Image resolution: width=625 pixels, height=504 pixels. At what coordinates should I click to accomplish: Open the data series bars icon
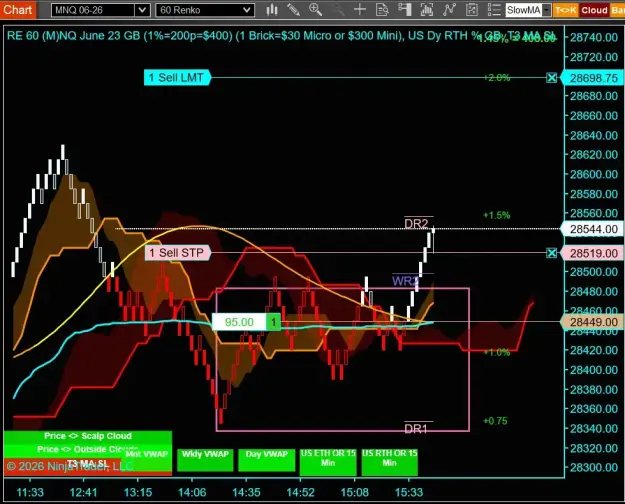pos(427,10)
